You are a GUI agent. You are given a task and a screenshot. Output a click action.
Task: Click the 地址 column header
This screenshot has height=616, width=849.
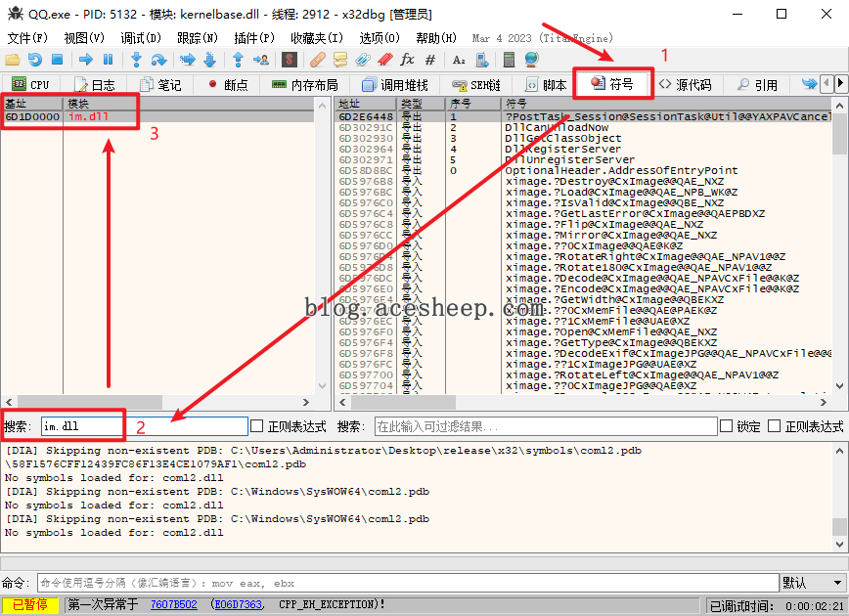(x=366, y=103)
